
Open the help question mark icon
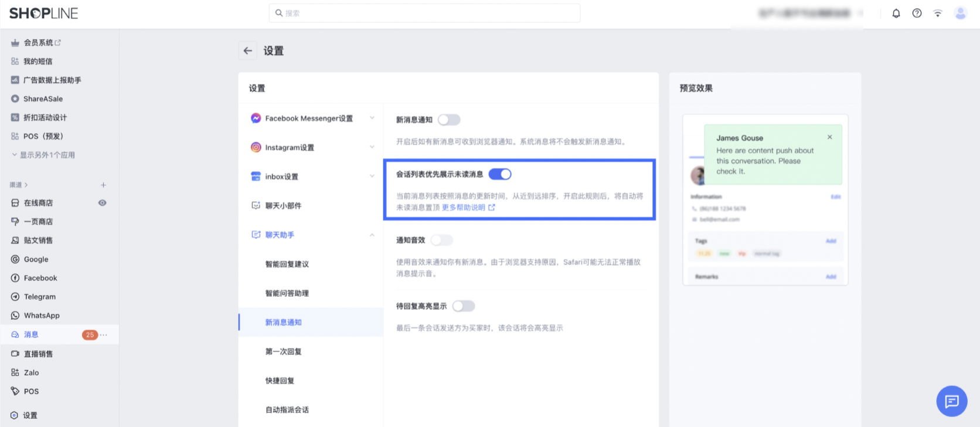pos(917,13)
